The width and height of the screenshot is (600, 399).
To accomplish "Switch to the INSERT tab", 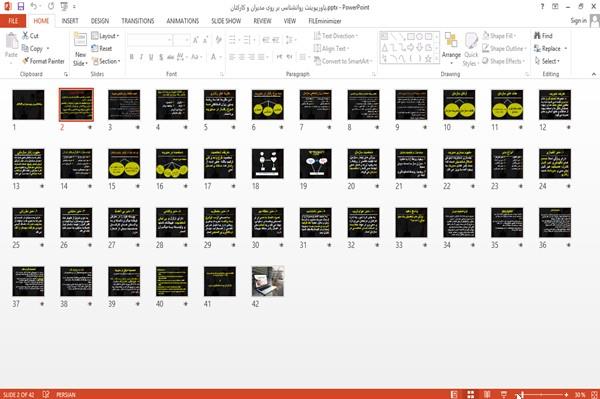I will coord(70,21).
